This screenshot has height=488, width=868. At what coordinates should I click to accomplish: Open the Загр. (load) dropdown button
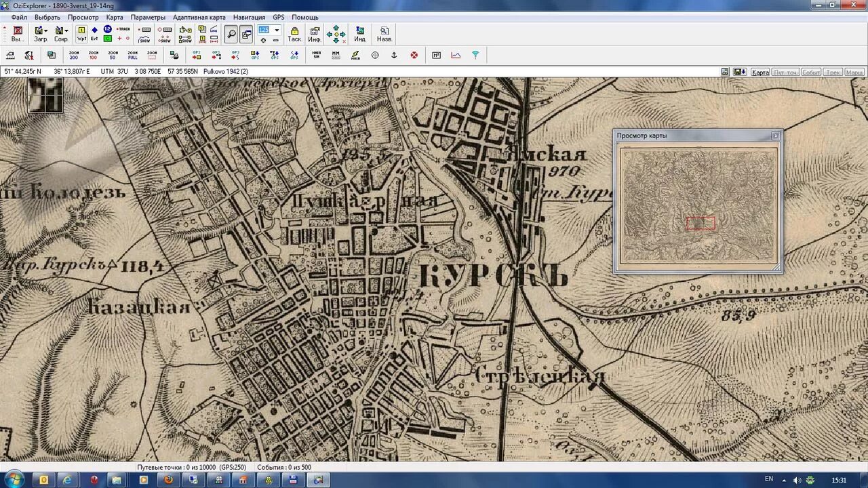pyautogui.click(x=41, y=34)
